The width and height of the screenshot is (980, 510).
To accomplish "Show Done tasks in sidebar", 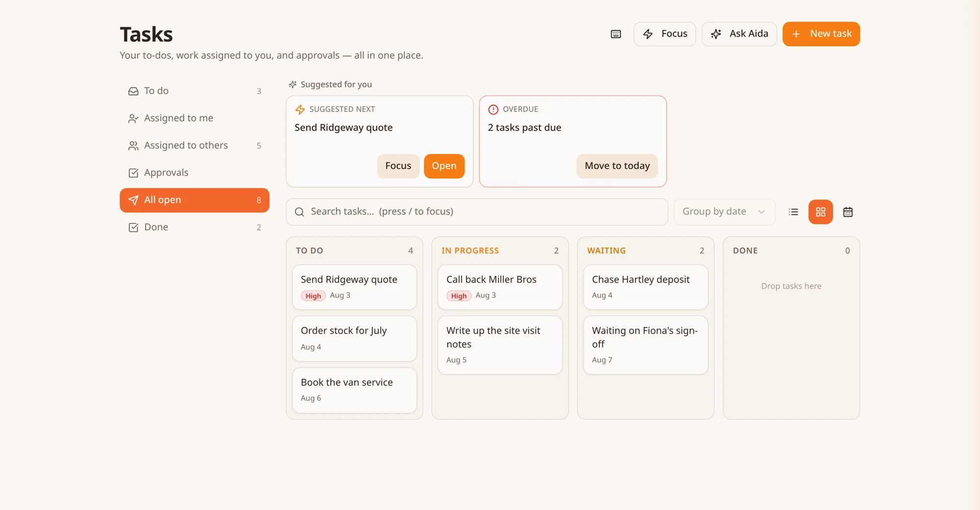I will [195, 227].
